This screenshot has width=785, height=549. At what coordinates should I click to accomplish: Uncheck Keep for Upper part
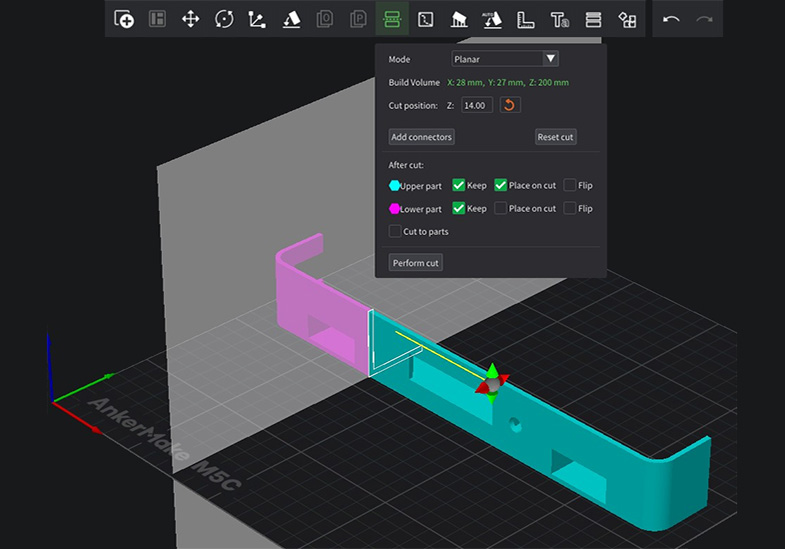(458, 185)
